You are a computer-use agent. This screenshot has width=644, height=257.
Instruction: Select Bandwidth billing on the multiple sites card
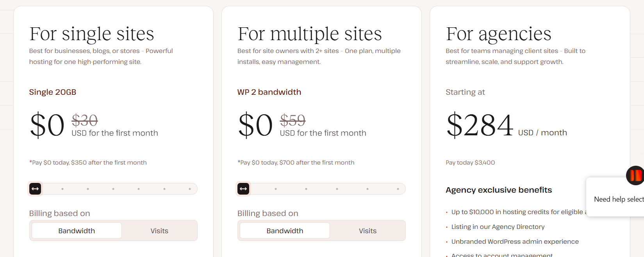pos(284,230)
